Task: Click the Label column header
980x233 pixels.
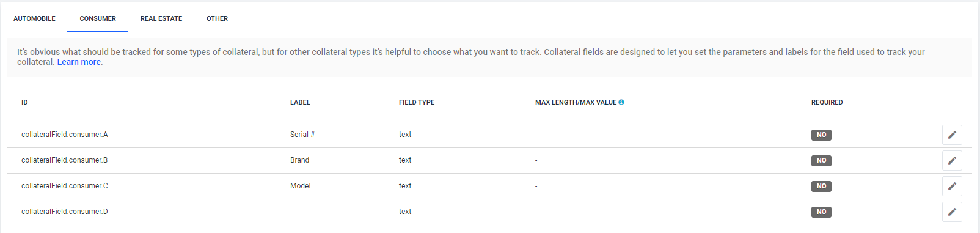Action: (300, 102)
